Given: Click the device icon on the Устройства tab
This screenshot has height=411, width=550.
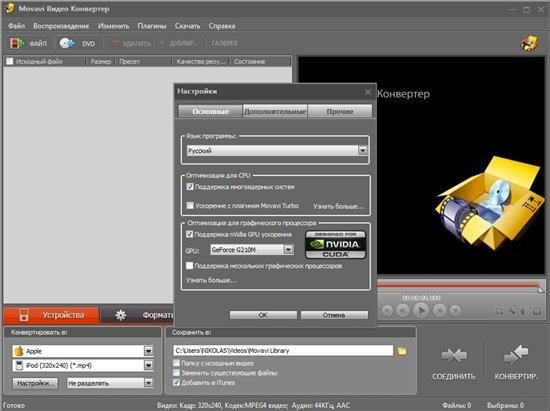Looking at the screenshot, I should (x=24, y=315).
